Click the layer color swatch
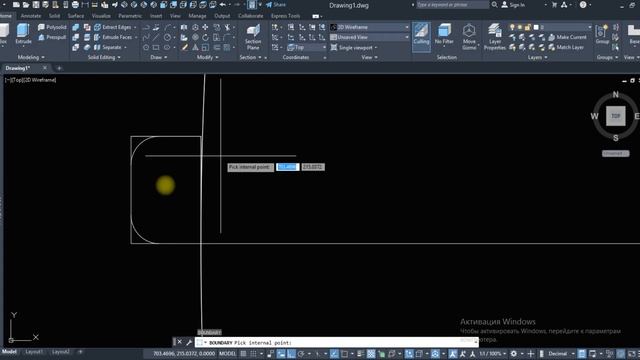The width and height of the screenshot is (640, 360). point(536,27)
